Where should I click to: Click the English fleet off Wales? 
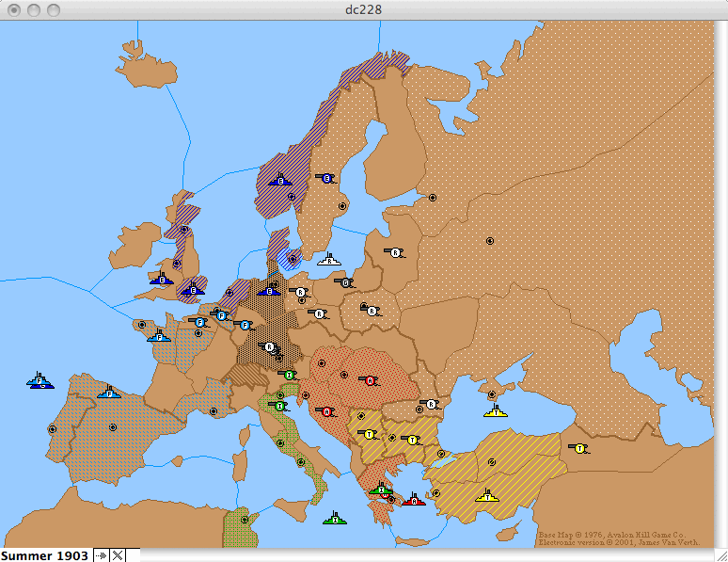[162, 279]
